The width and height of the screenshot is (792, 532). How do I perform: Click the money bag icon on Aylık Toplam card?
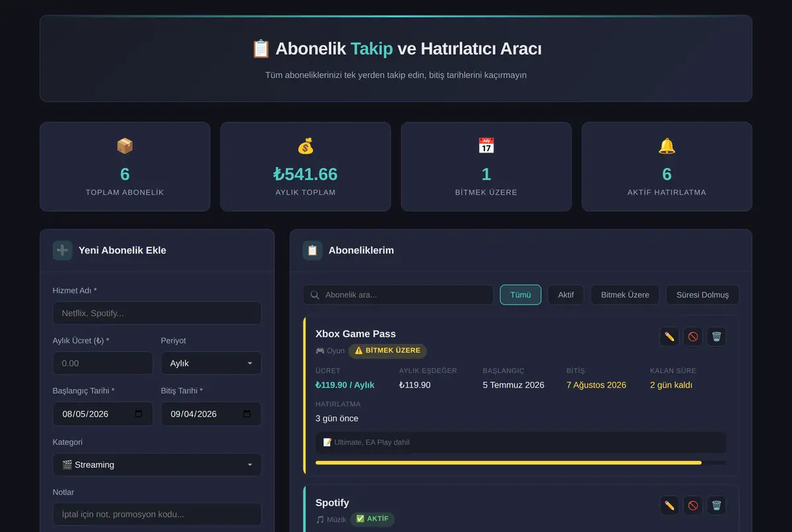[x=306, y=146]
